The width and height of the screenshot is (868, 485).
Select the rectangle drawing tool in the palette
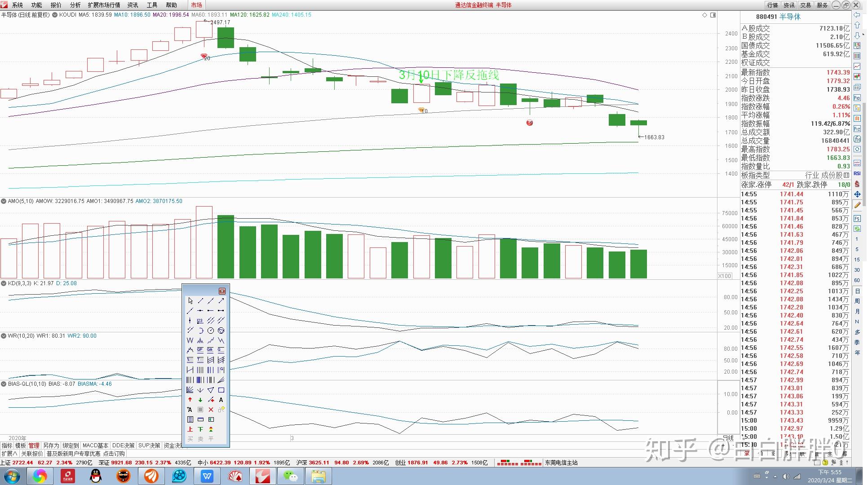click(221, 390)
